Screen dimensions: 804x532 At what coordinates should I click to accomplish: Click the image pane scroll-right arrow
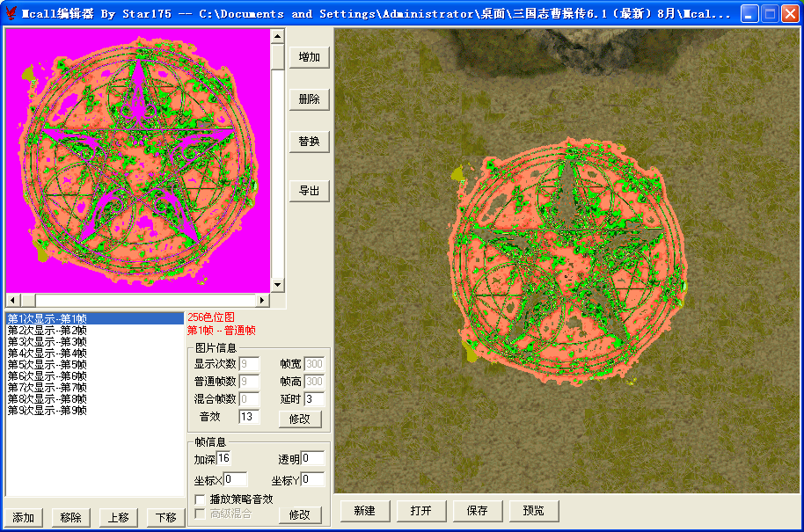tap(262, 300)
